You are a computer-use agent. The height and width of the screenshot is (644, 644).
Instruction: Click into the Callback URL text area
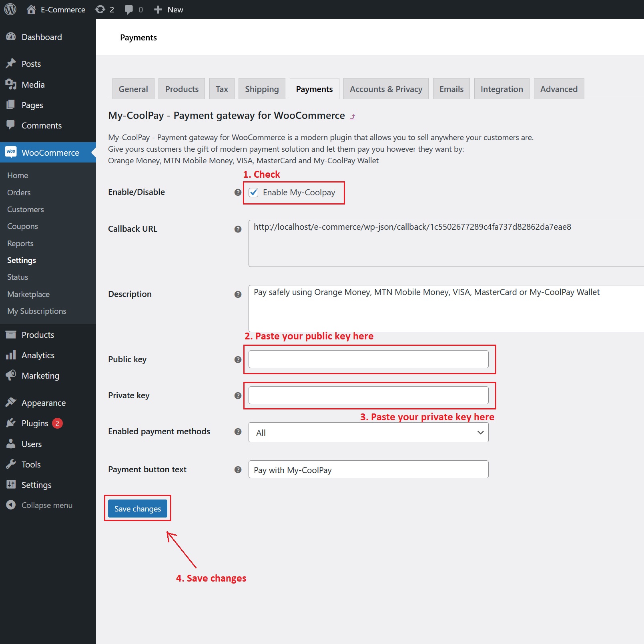click(446, 243)
